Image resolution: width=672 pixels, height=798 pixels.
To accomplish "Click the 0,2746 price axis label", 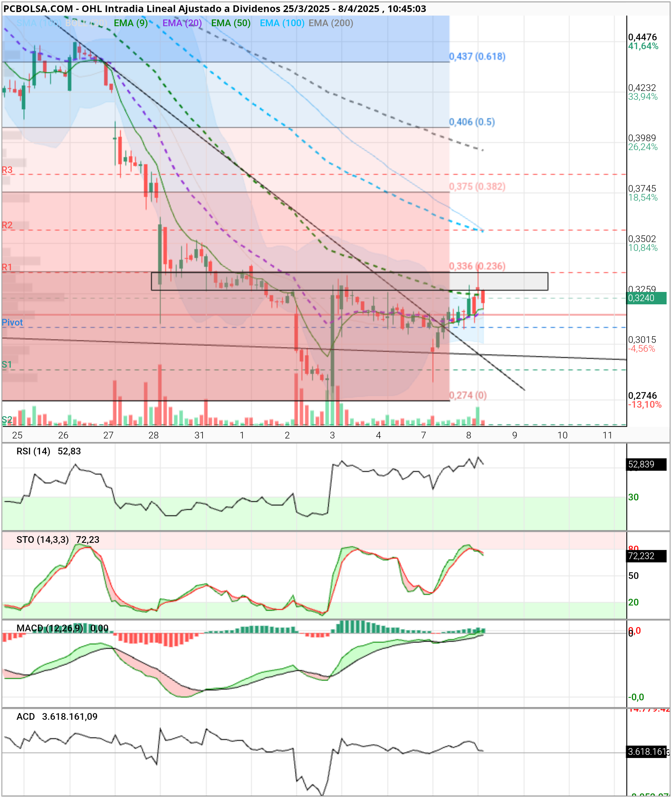I will (643, 396).
